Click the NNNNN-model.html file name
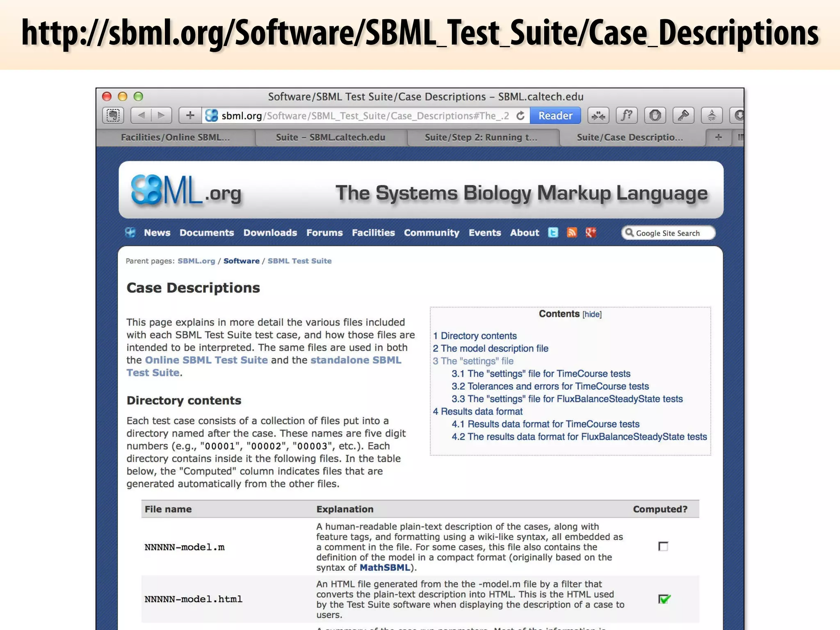 tap(193, 599)
